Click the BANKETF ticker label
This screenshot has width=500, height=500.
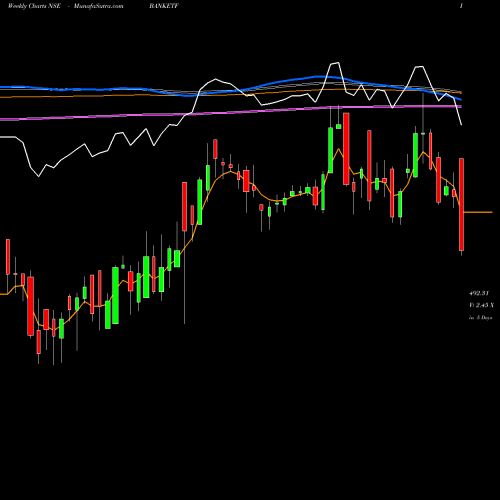(164, 6)
